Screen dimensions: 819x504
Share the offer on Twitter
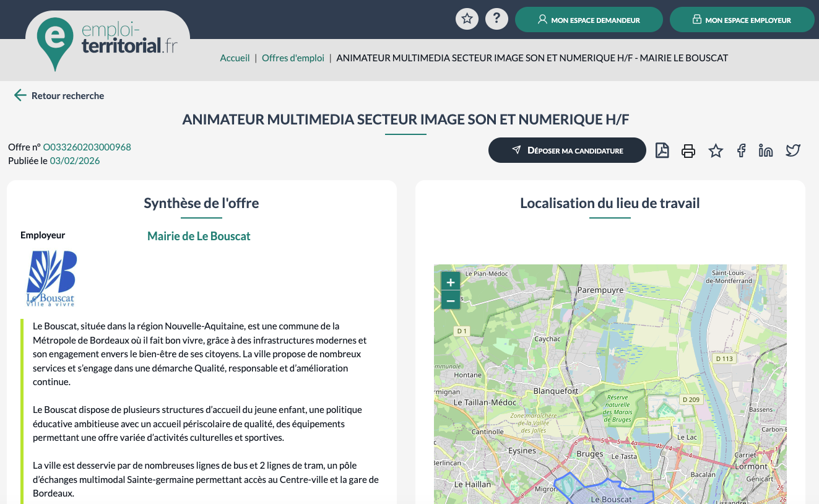pyautogui.click(x=793, y=150)
